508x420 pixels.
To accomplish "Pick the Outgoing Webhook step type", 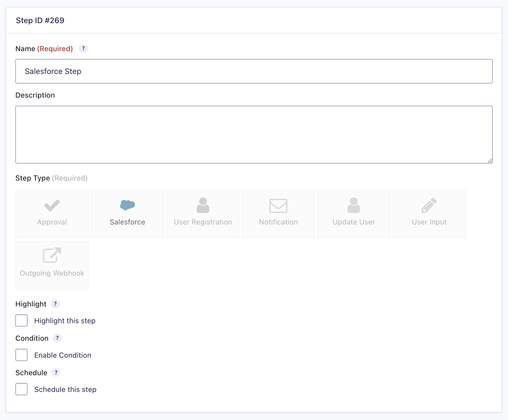I will (x=52, y=265).
